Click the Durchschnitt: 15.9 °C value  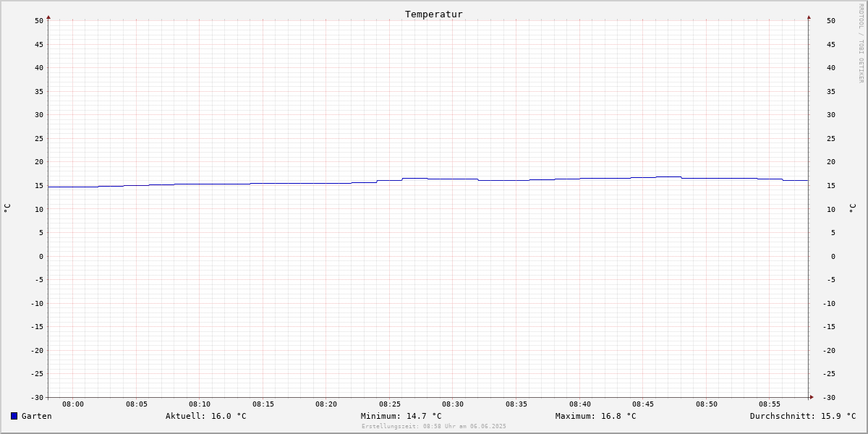[x=803, y=416]
